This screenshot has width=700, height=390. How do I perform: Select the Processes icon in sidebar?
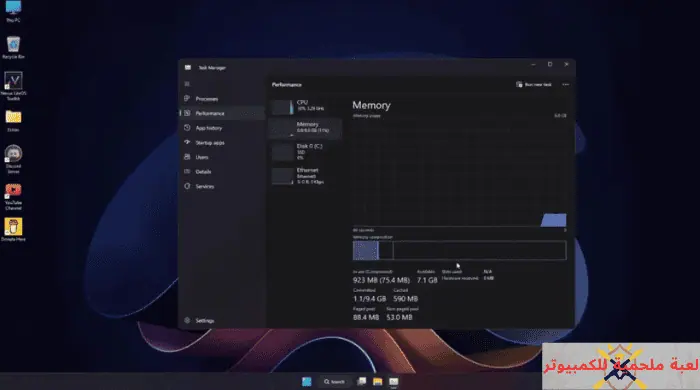point(188,99)
